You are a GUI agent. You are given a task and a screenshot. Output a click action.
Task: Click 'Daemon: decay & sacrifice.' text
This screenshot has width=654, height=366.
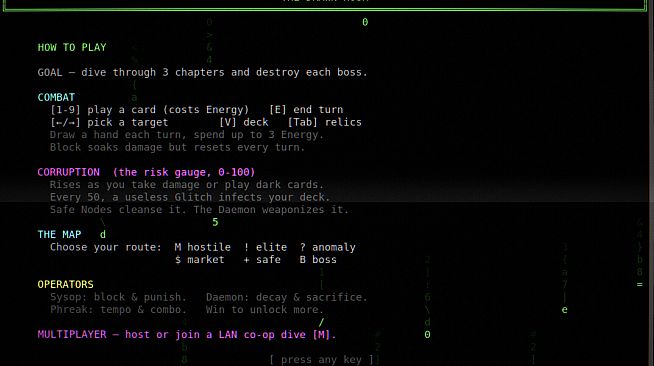click(x=287, y=298)
